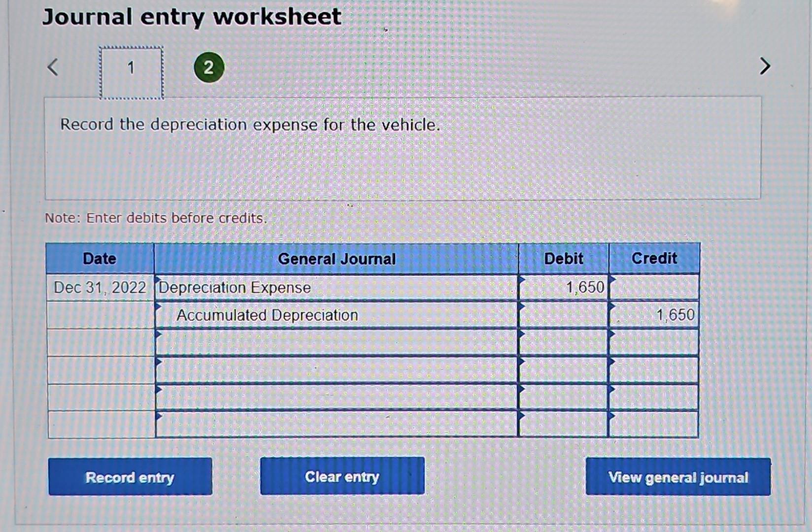Click the depreciation expense instruction text
This screenshot has width=812, height=532.
click(250, 125)
